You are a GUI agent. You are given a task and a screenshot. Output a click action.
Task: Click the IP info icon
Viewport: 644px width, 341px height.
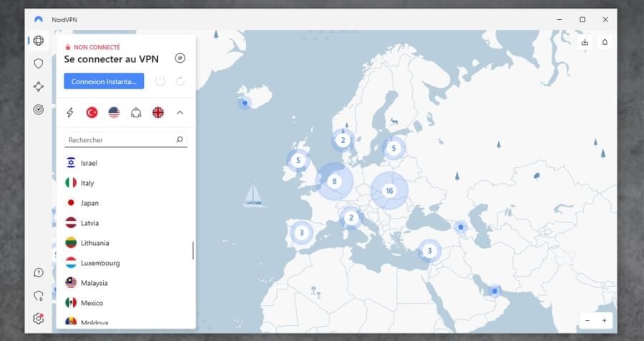coord(180,59)
